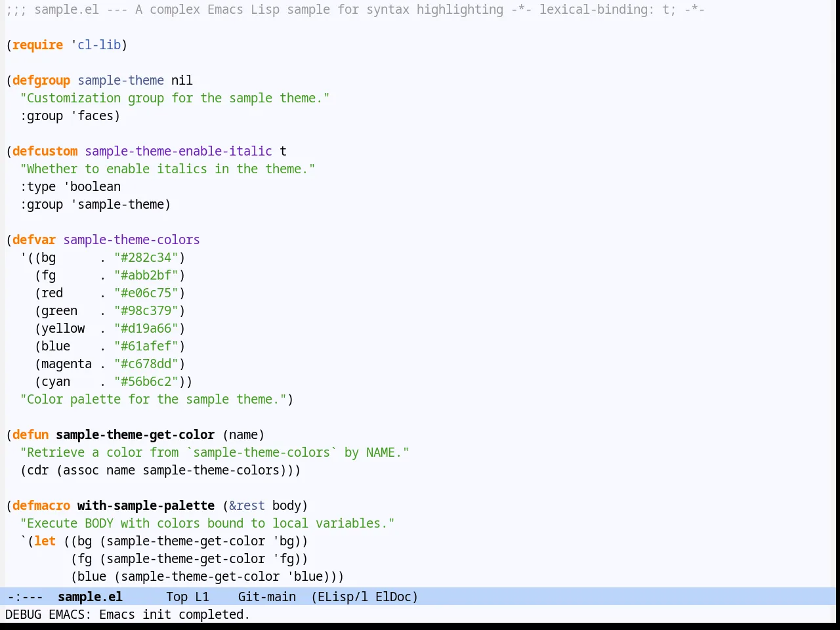The image size is (840, 630).
Task: Click the "#abb2bf" color string
Action: coord(146,275)
